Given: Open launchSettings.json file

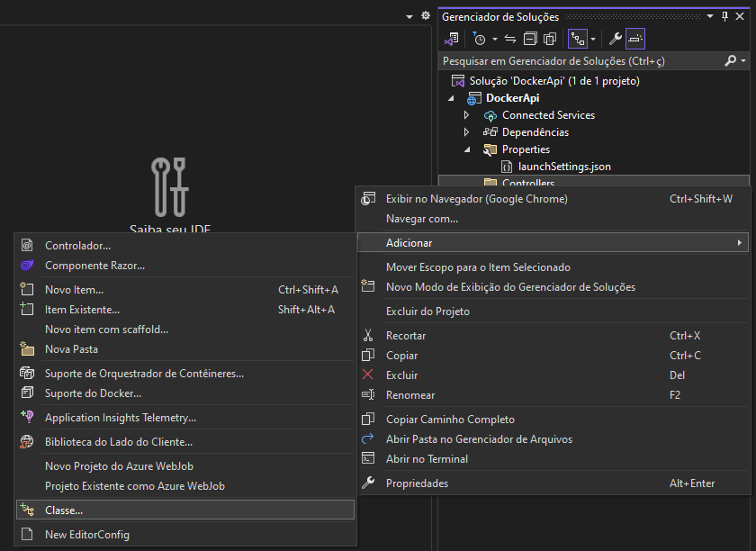Looking at the screenshot, I should [x=564, y=167].
